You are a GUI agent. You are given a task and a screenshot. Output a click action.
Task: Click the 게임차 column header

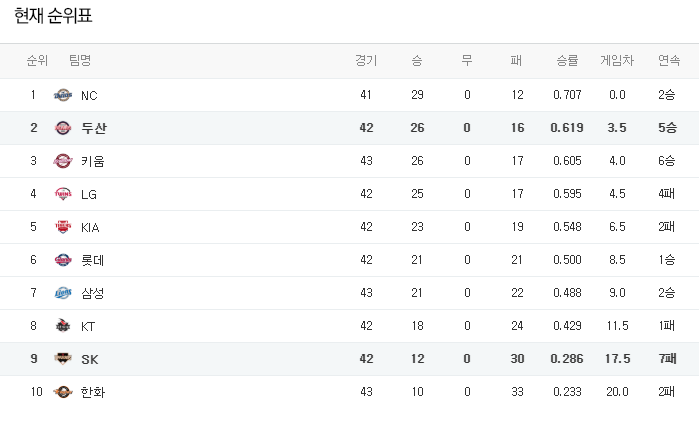tap(617, 61)
